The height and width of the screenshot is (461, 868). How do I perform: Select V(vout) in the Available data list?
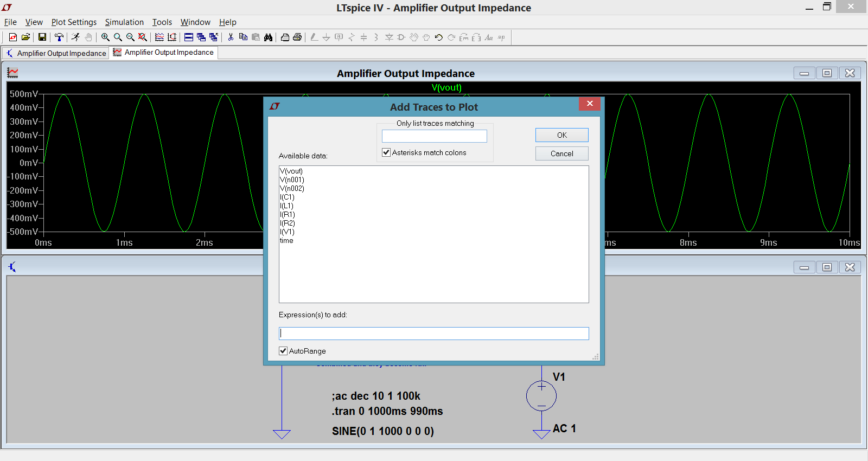291,171
